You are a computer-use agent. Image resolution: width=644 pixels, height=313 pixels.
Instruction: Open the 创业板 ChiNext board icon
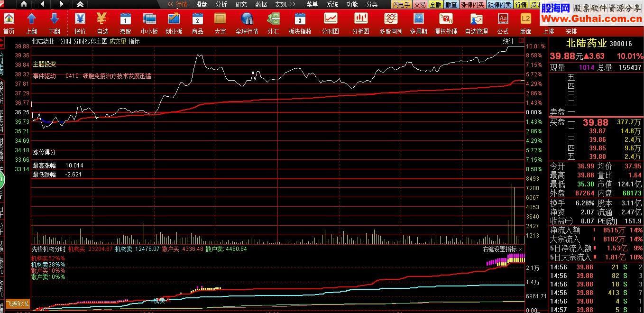point(174,23)
